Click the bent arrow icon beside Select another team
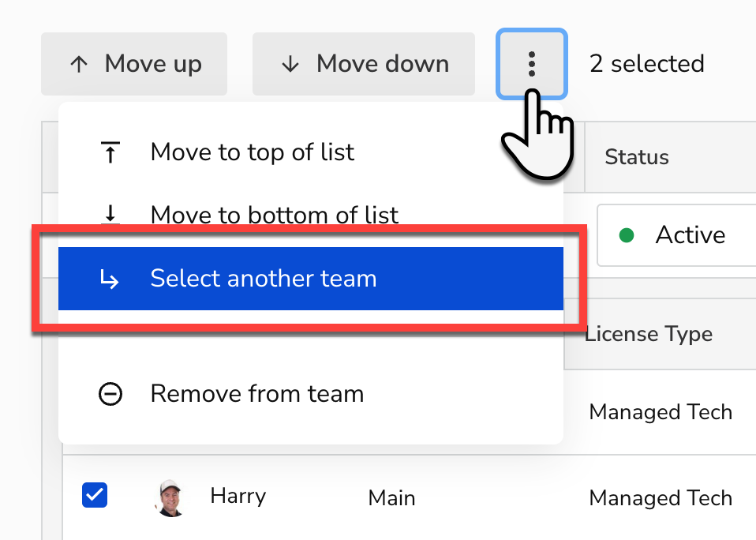 tap(110, 279)
